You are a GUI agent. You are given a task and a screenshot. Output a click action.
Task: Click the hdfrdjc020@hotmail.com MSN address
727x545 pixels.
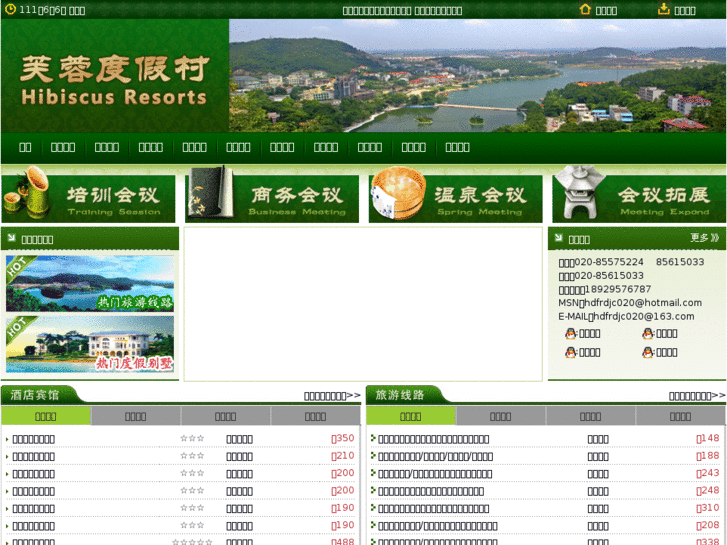643,303
